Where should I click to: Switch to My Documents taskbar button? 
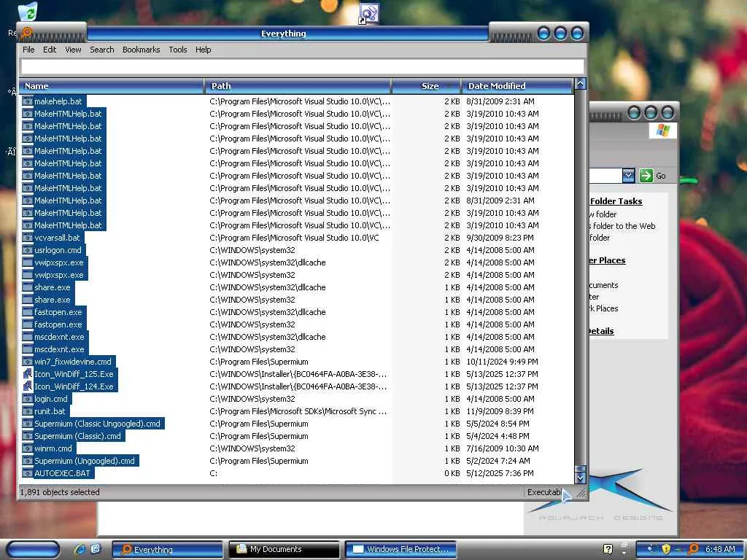[x=285, y=550]
